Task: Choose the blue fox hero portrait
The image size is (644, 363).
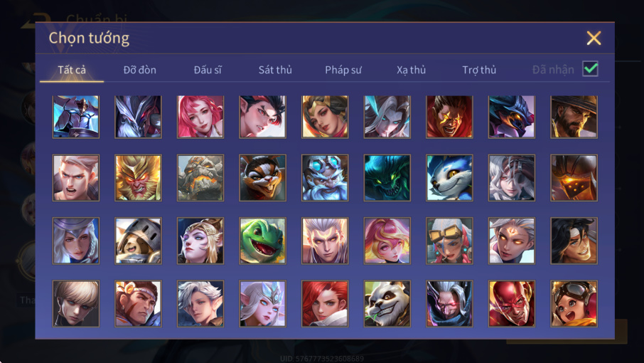Action: pos(449,178)
